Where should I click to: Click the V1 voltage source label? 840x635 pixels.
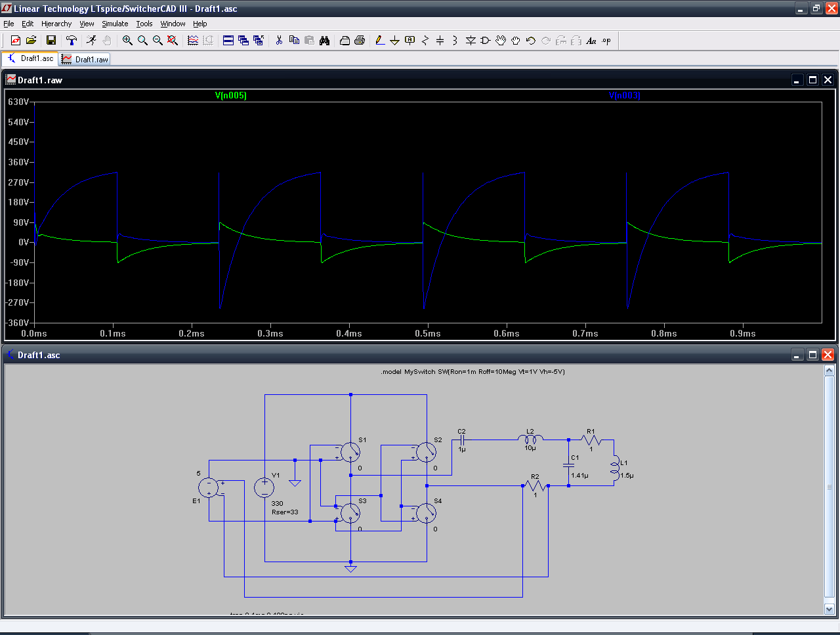coord(276,475)
